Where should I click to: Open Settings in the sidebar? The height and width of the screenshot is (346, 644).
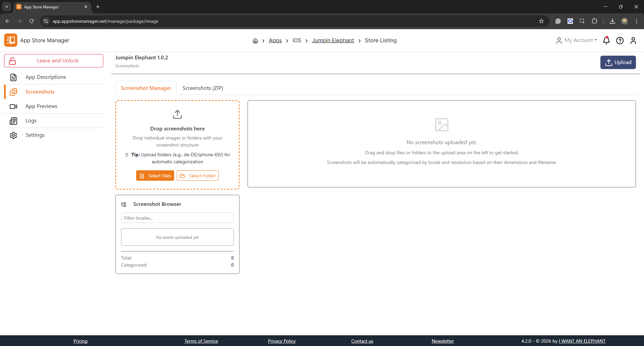[35, 135]
